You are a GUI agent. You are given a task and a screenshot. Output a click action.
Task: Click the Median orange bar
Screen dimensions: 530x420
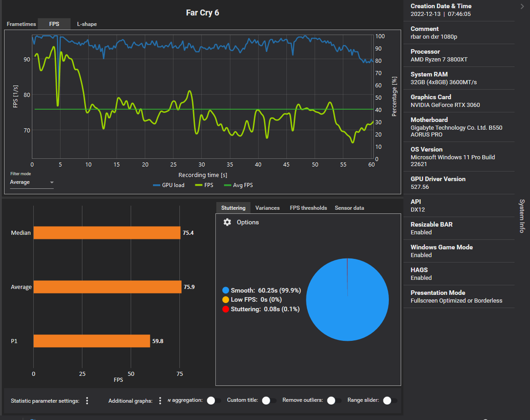click(x=107, y=233)
